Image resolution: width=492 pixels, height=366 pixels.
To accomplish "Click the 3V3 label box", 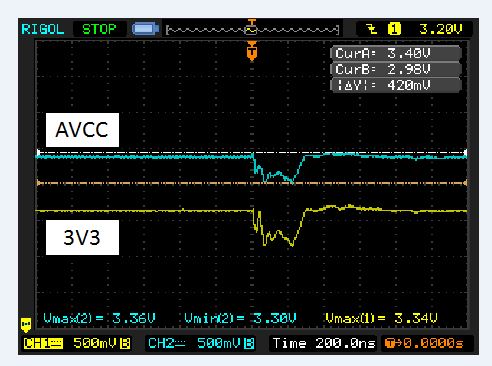I will coord(82,237).
